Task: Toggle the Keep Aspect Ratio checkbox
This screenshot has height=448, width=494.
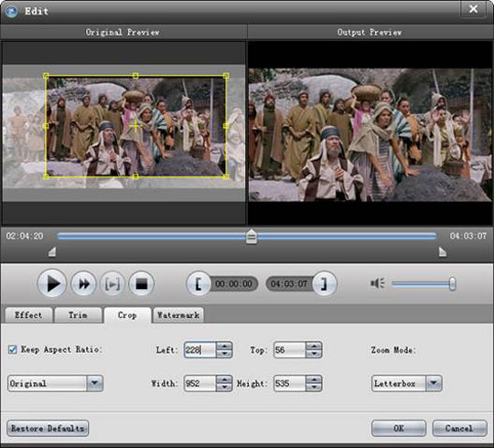Action: pyautogui.click(x=12, y=349)
